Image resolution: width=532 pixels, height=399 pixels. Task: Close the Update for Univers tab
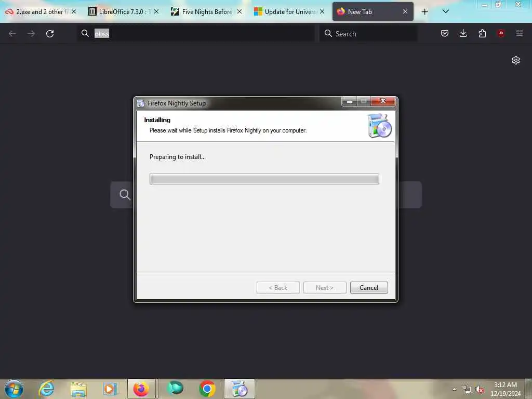(322, 11)
